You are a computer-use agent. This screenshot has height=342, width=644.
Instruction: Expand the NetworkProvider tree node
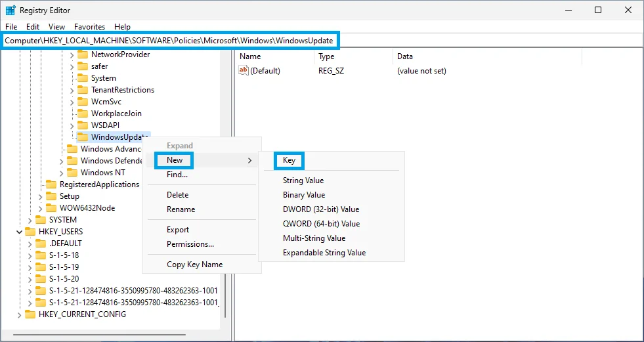click(x=72, y=54)
